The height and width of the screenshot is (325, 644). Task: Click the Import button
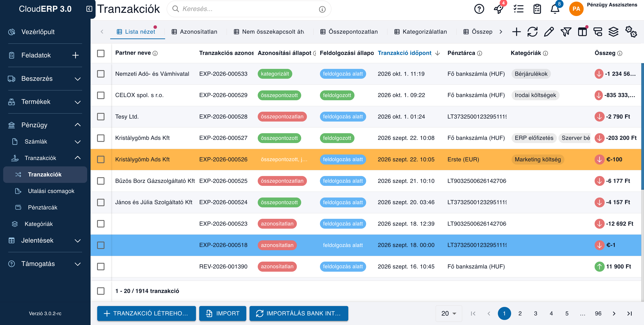[x=223, y=314]
